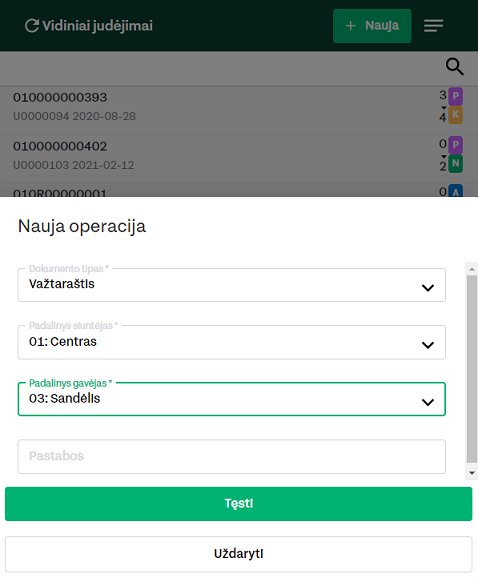
Task: Click orange K badge on 010000000393
Action: (x=456, y=115)
